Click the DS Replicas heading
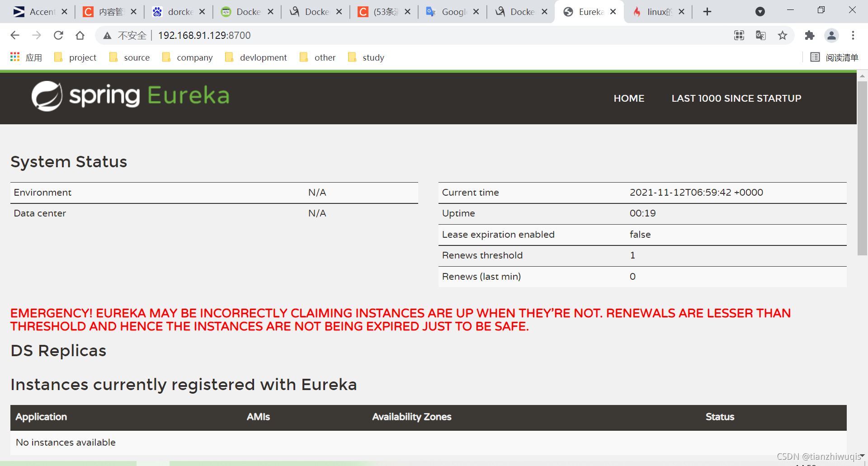This screenshot has height=466, width=868. (x=58, y=351)
